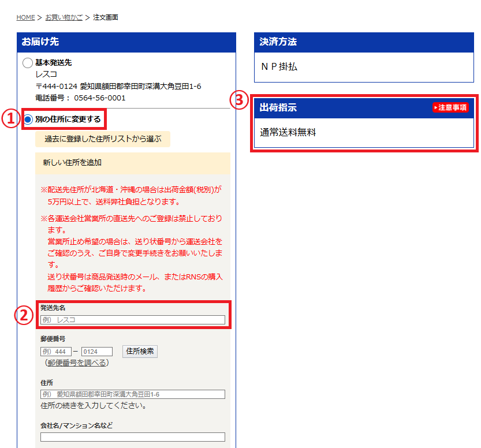Go to HOME via the breadcrumb

tap(25, 17)
